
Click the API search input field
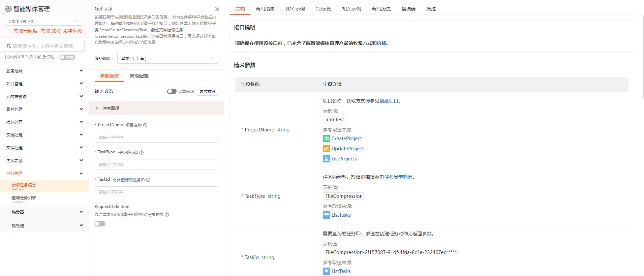click(44, 46)
